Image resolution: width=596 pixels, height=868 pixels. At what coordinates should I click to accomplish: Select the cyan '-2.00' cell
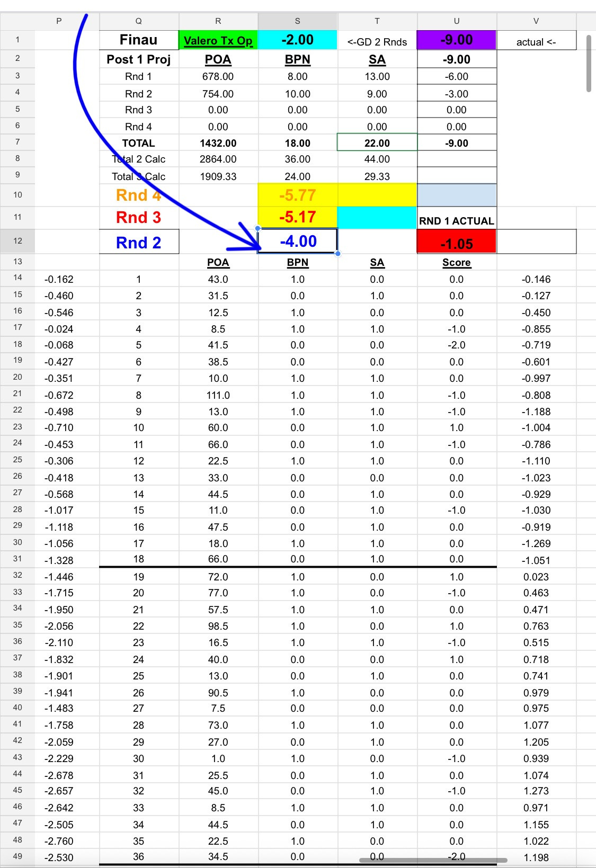(297, 40)
